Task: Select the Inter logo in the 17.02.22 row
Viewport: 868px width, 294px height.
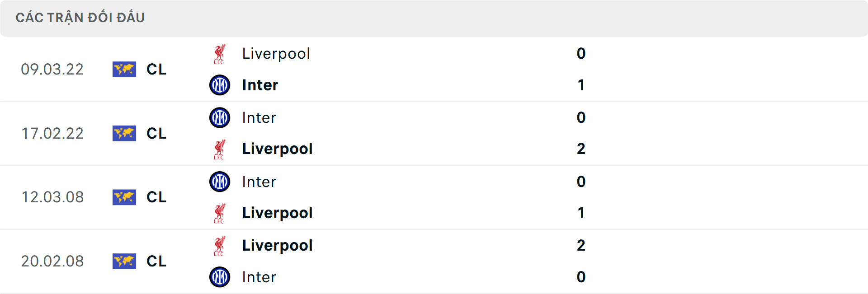Action: 220,117
